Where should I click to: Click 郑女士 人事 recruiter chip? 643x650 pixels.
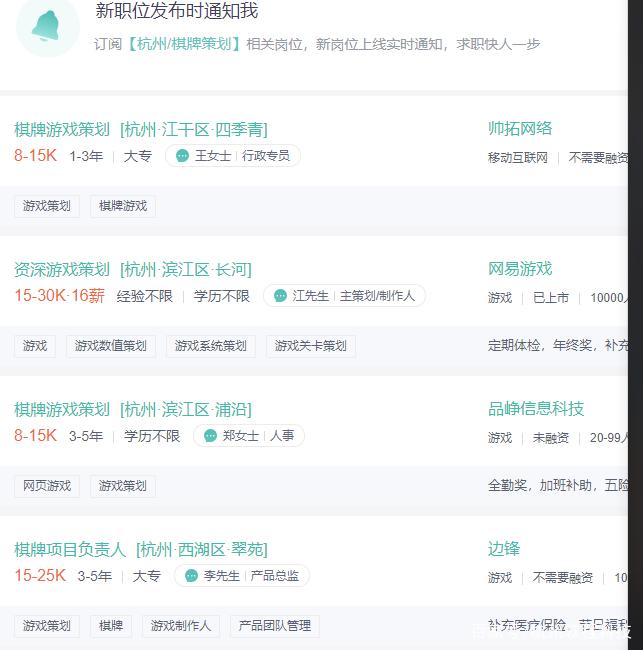coord(249,436)
